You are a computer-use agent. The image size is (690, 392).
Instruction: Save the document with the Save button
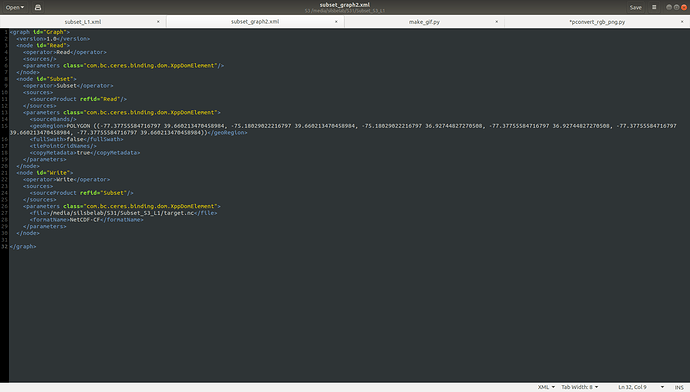click(635, 7)
